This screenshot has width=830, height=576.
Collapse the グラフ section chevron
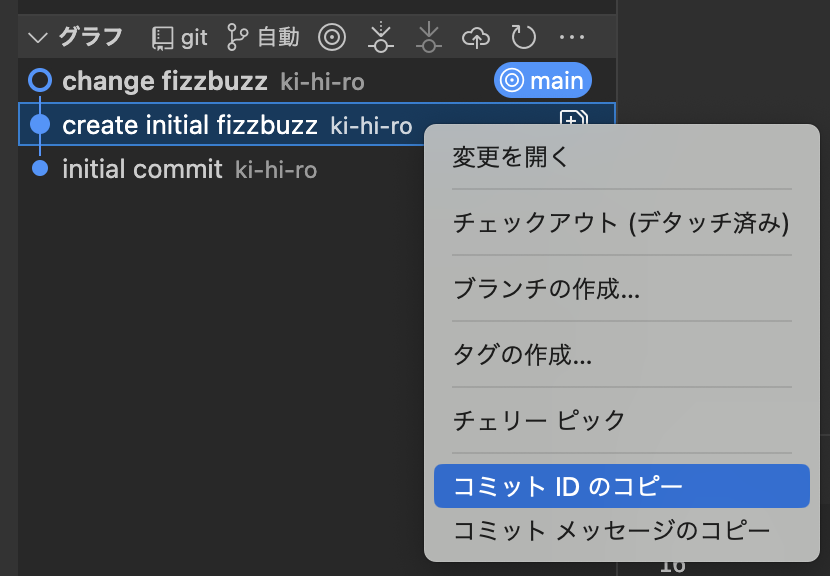[38, 38]
